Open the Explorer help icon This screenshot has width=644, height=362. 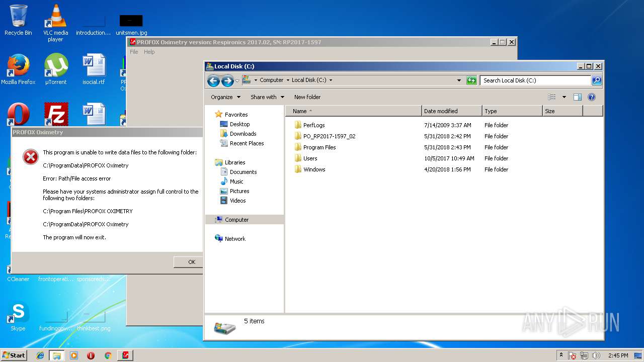pyautogui.click(x=592, y=97)
